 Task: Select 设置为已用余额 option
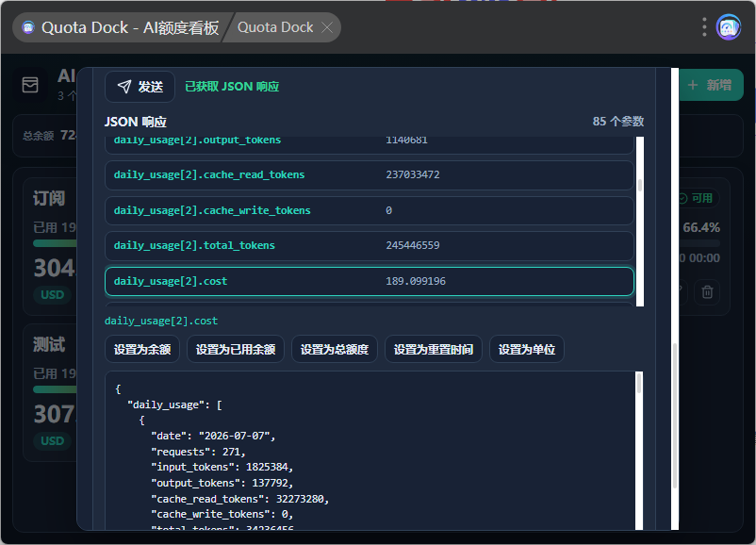pos(236,349)
